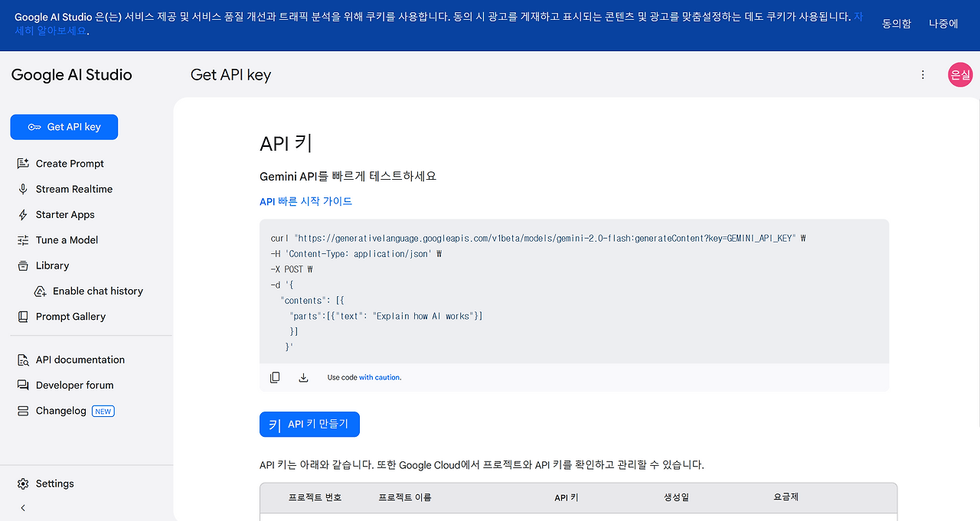Click the Enable chat history cloud icon
The image size is (980, 521).
point(41,291)
